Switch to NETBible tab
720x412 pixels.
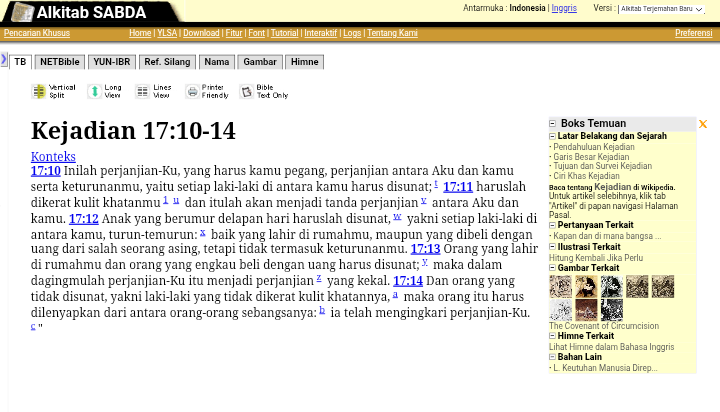coord(60,62)
